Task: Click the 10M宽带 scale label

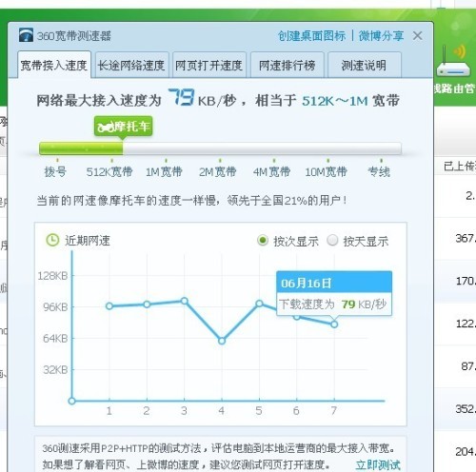Action: coord(326,171)
